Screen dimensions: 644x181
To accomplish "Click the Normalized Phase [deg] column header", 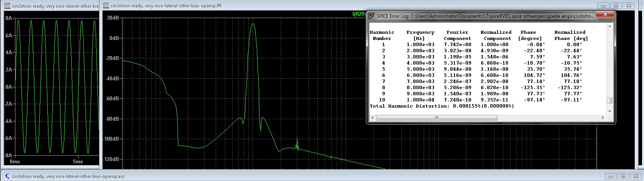I will pyautogui.click(x=571, y=35).
